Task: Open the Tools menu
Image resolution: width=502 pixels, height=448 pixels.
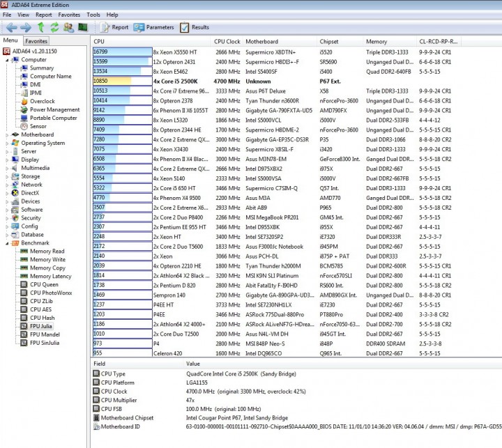Action: point(93,15)
